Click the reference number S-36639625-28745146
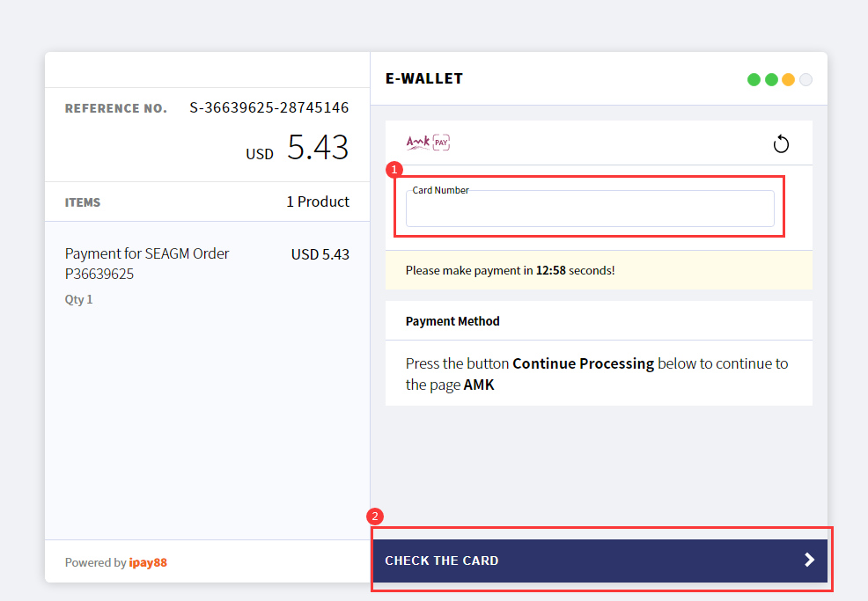 point(269,107)
